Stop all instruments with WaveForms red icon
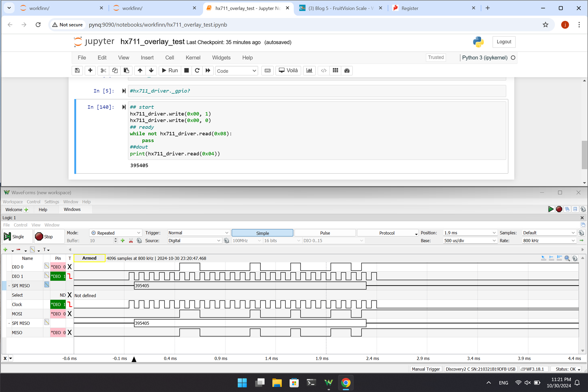 (x=559, y=209)
